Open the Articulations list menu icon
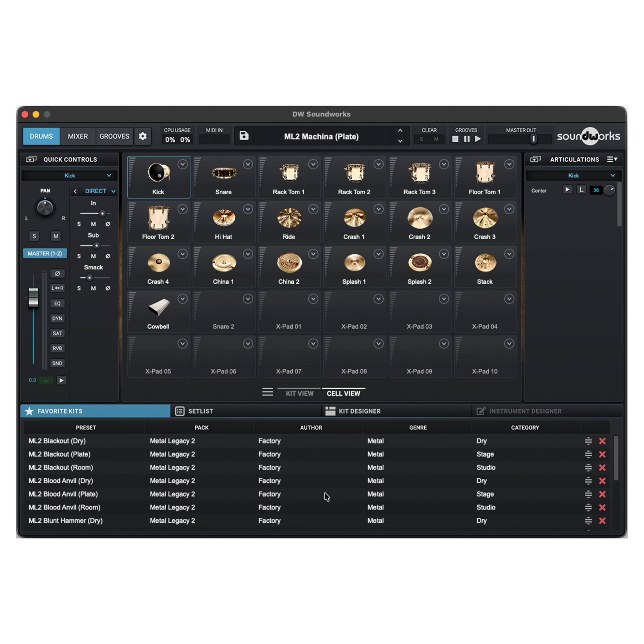644x644 pixels. (x=612, y=160)
